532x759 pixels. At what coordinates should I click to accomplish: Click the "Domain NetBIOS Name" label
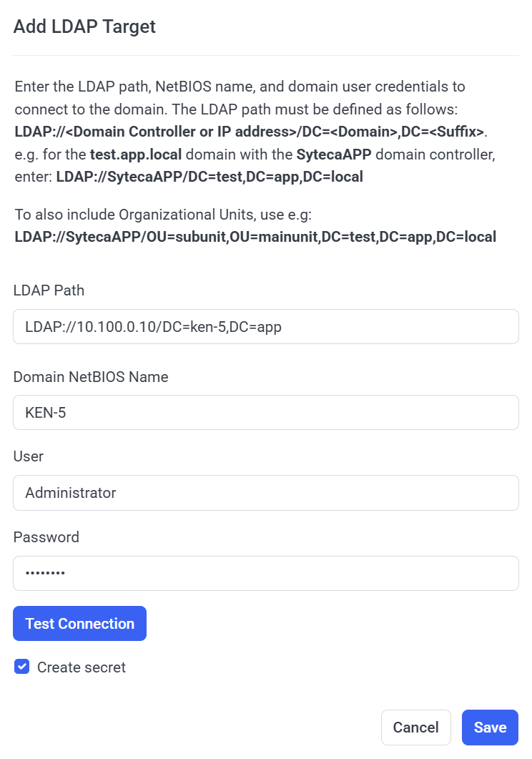point(91,377)
